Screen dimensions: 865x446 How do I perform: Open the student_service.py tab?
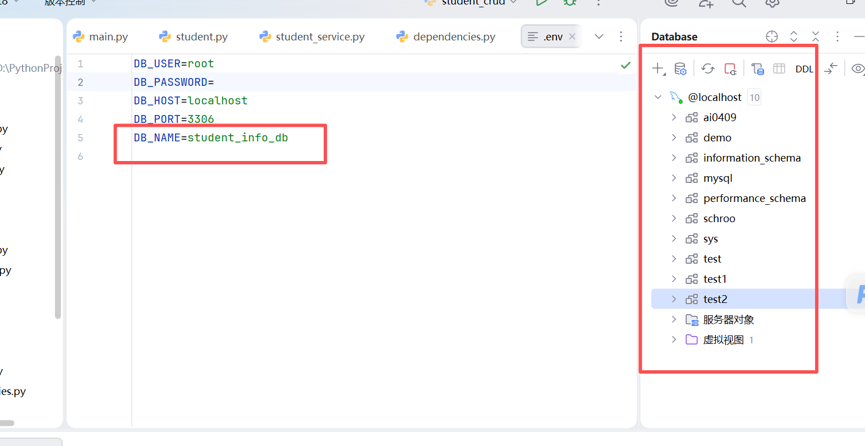(312, 36)
